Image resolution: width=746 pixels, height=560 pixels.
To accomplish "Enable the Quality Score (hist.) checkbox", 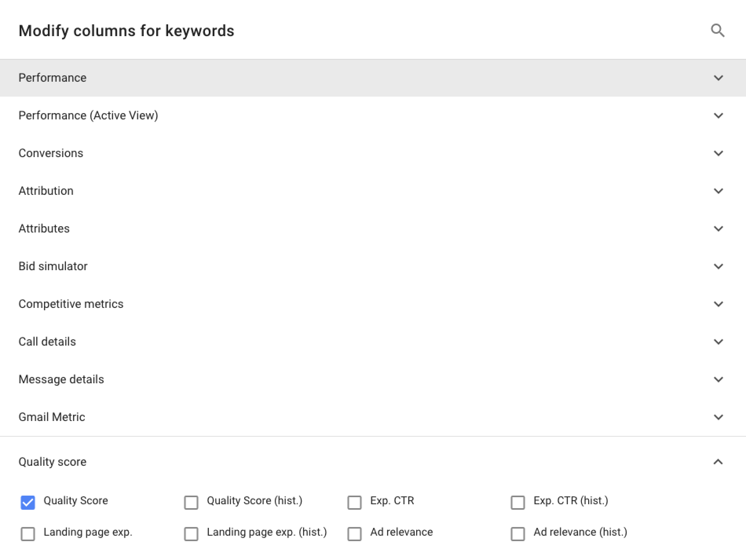I will click(x=191, y=502).
